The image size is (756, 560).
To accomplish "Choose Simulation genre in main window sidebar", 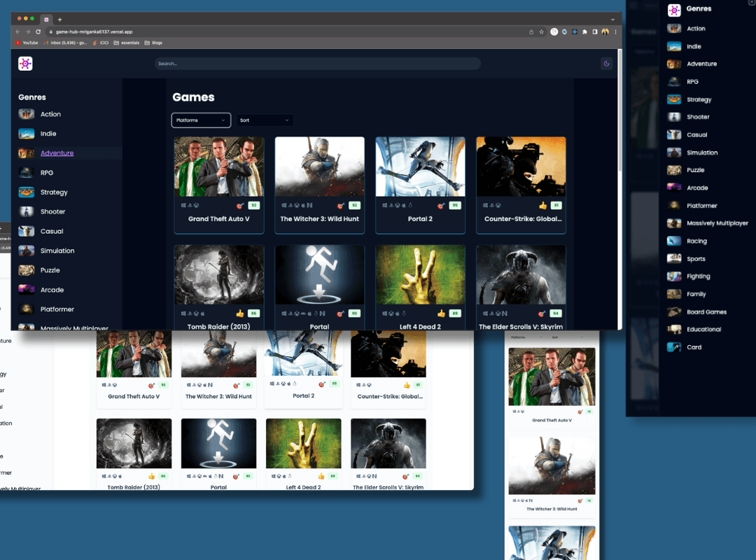I will pyautogui.click(x=57, y=251).
